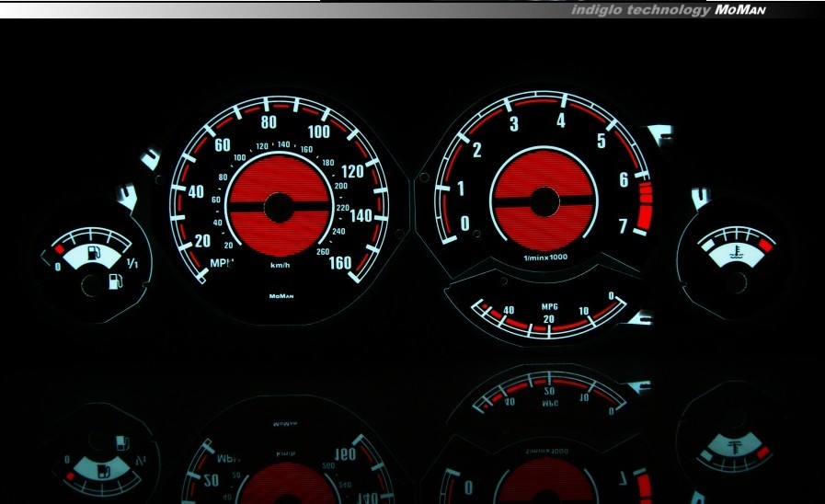Click the 40 on the MPG economy gauge
This screenshot has width=825, height=504.
click(509, 310)
